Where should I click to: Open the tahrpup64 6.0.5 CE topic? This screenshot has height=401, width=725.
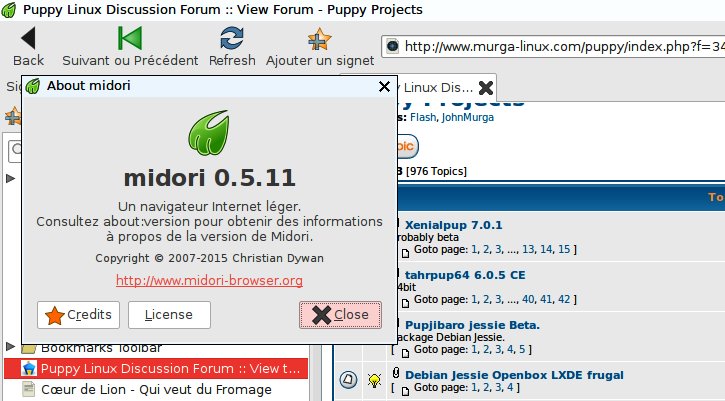[x=465, y=275]
